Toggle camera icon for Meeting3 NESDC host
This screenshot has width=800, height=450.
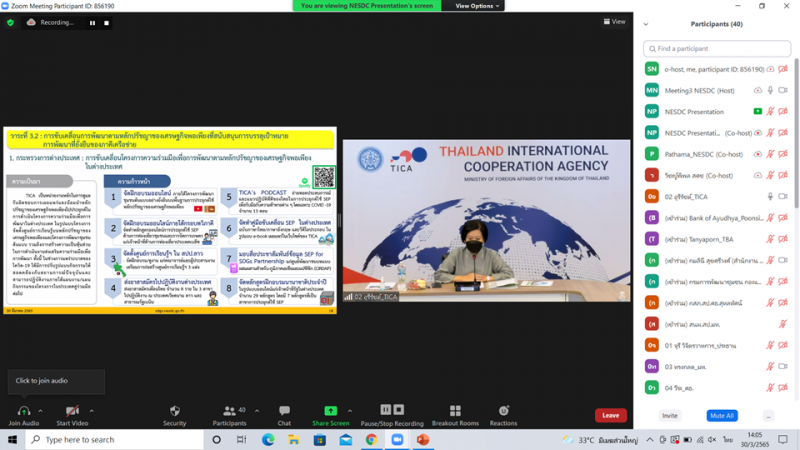tap(783, 90)
